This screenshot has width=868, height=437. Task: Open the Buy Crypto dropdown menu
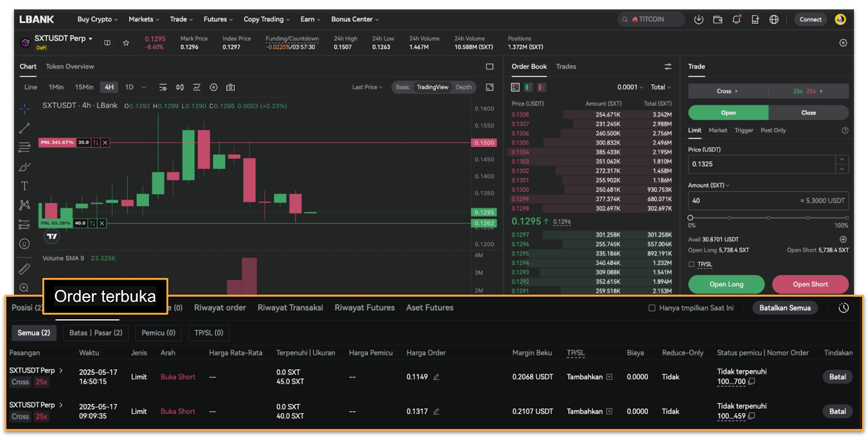coord(98,20)
